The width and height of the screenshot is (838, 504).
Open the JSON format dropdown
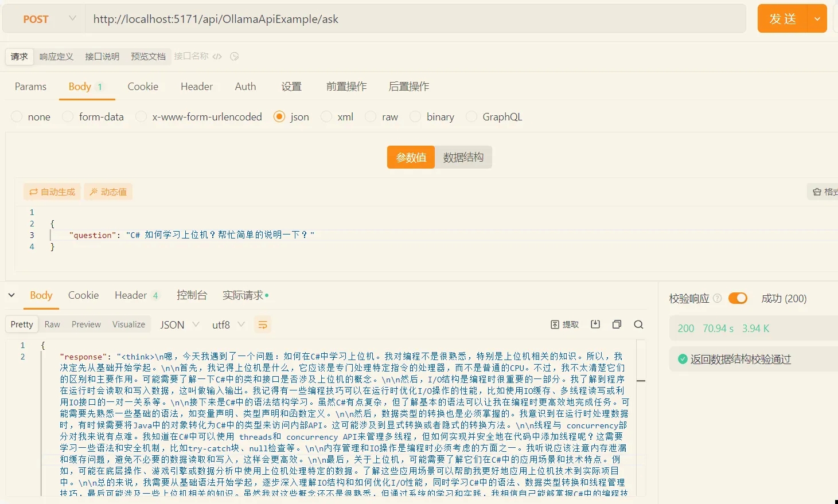point(180,325)
